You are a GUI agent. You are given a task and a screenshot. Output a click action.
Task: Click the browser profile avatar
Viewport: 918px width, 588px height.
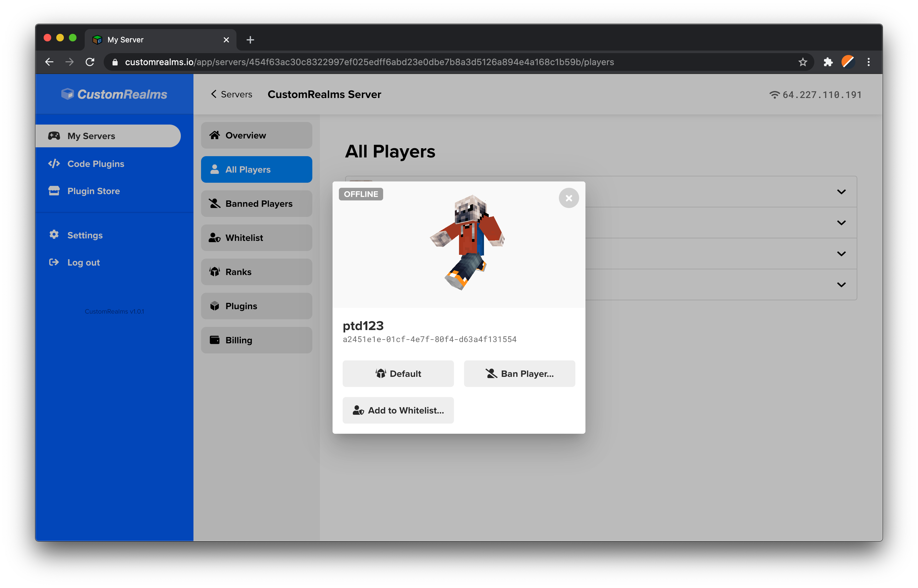(x=848, y=62)
